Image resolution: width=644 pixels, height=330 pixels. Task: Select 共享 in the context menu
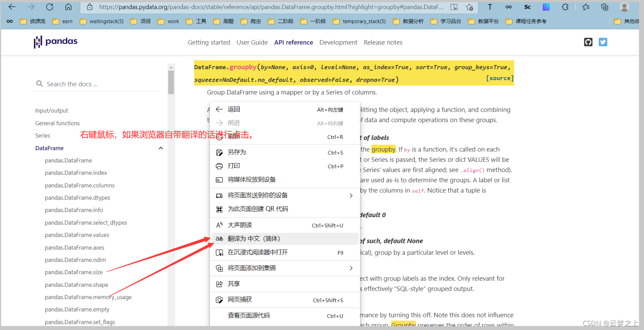coord(285,284)
